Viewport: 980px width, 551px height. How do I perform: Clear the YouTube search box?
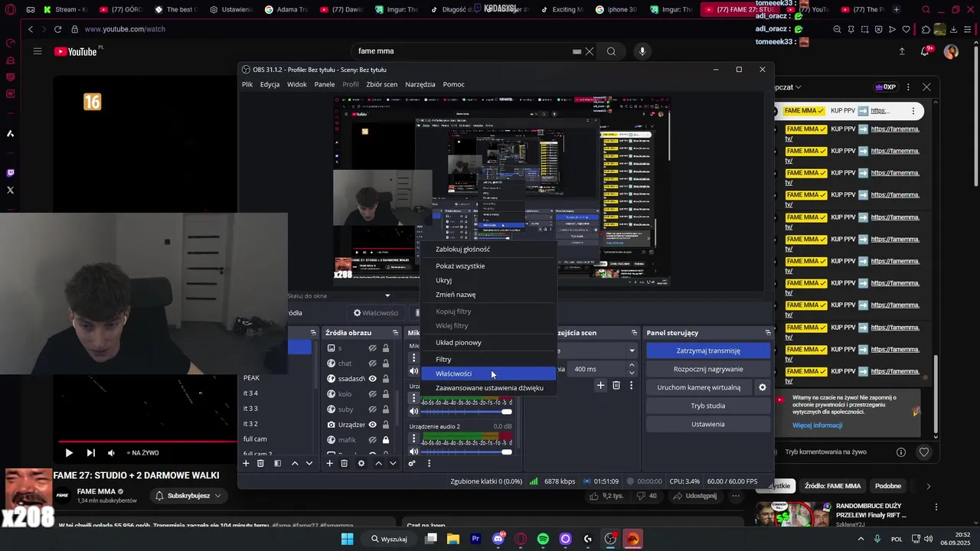pyautogui.click(x=590, y=51)
